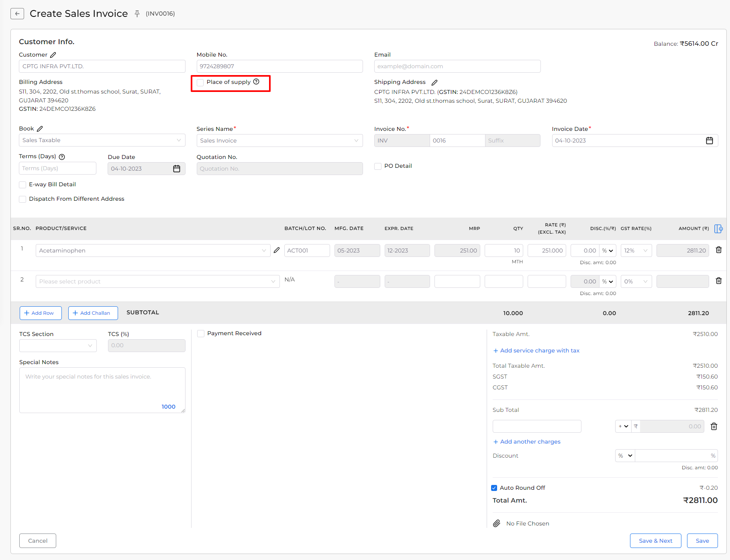The height and width of the screenshot is (560, 730).
Task: Click the Save & Next button
Action: tap(655, 541)
